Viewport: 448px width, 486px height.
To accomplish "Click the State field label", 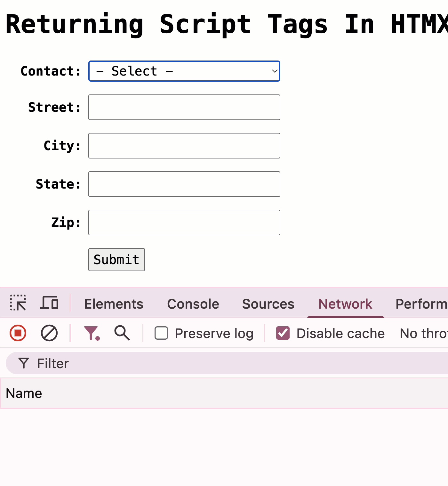I will pos(58,184).
